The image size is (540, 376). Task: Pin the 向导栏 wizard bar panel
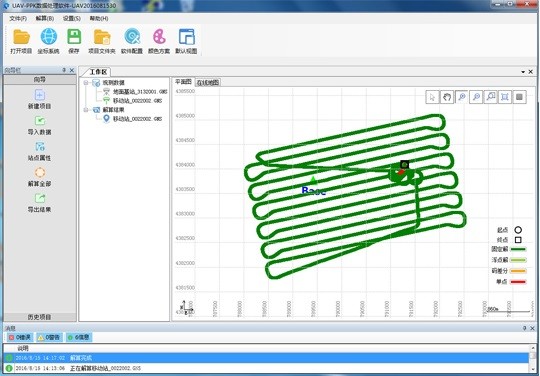[x=64, y=70]
